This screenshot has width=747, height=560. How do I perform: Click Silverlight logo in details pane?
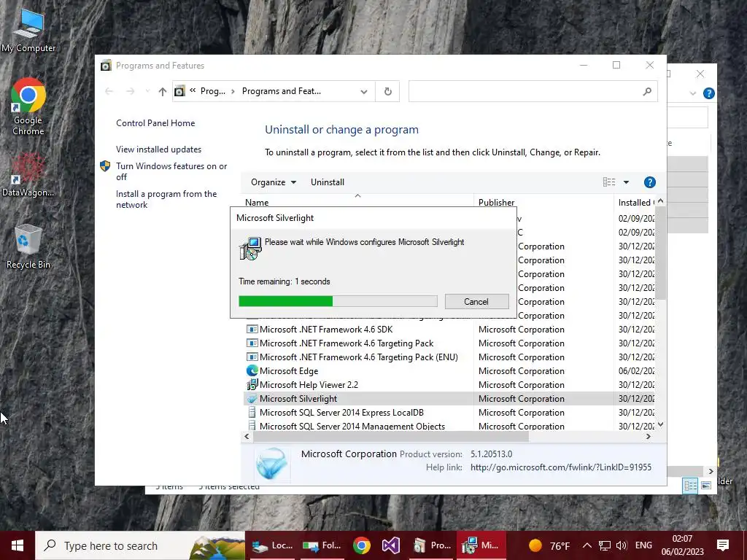point(271,463)
